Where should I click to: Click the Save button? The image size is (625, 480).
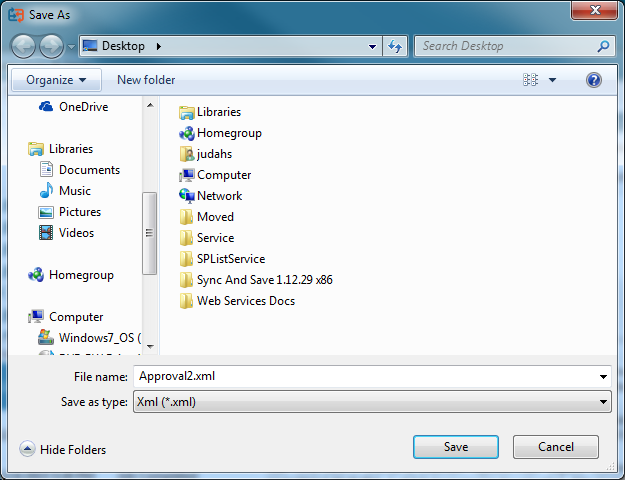(456, 447)
